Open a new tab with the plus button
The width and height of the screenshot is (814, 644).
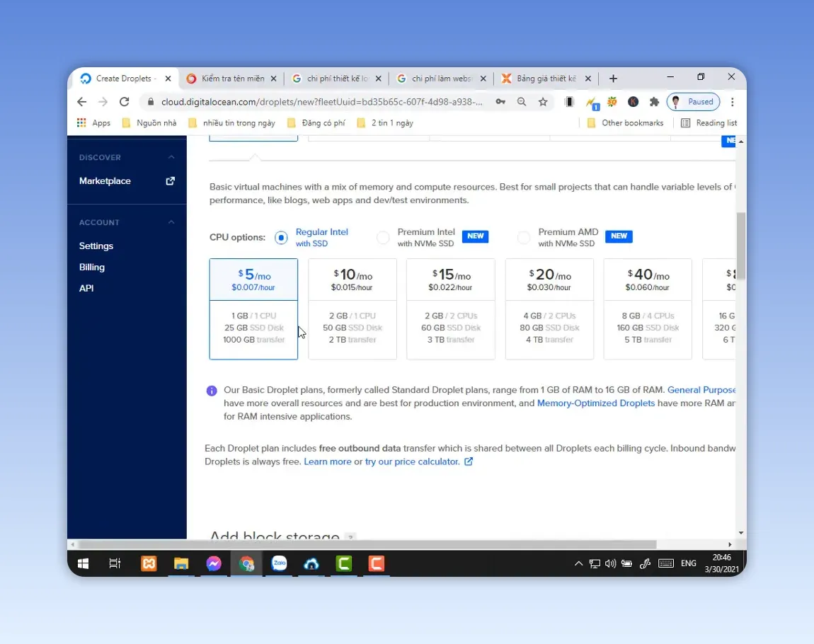[x=613, y=79]
